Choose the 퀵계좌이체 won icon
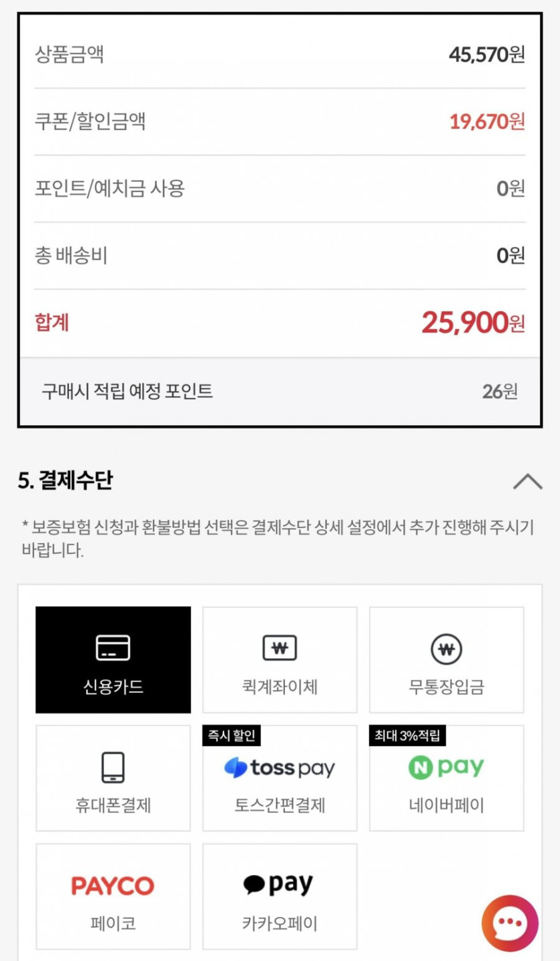The width and height of the screenshot is (560, 961). 280,648
